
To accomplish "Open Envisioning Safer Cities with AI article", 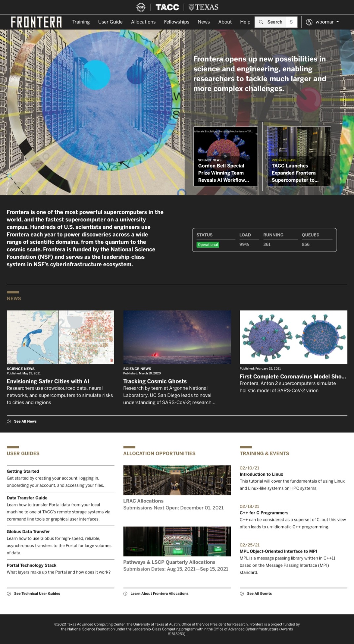I will point(48,381).
